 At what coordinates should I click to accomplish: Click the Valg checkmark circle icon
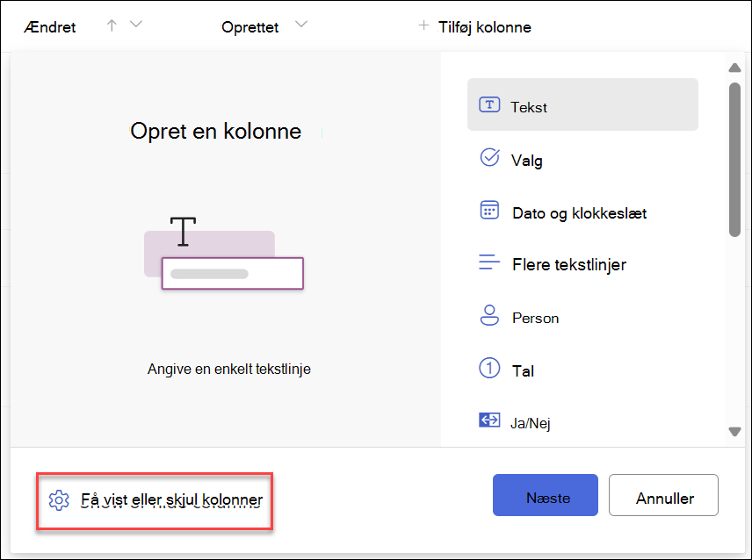click(x=489, y=157)
